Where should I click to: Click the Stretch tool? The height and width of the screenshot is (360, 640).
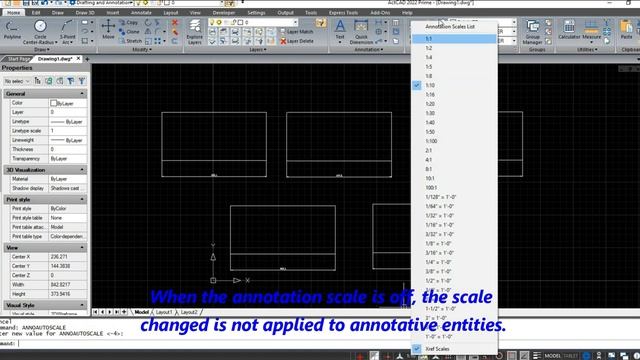(x=130, y=41)
